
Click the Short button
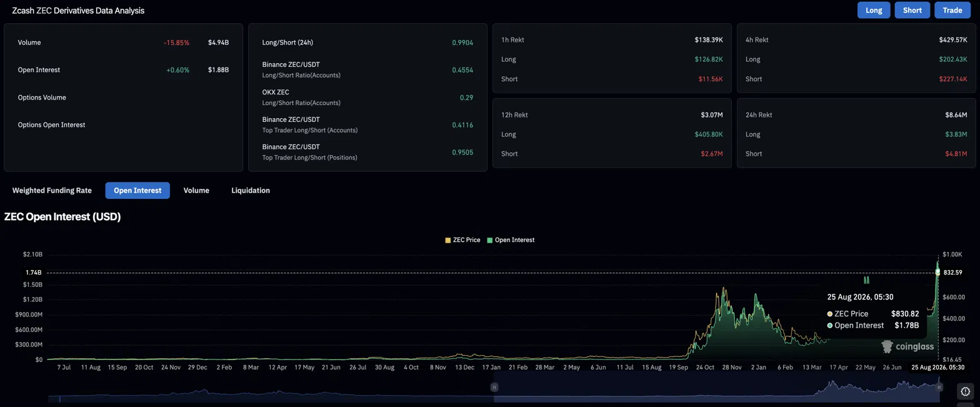click(912, 10)
